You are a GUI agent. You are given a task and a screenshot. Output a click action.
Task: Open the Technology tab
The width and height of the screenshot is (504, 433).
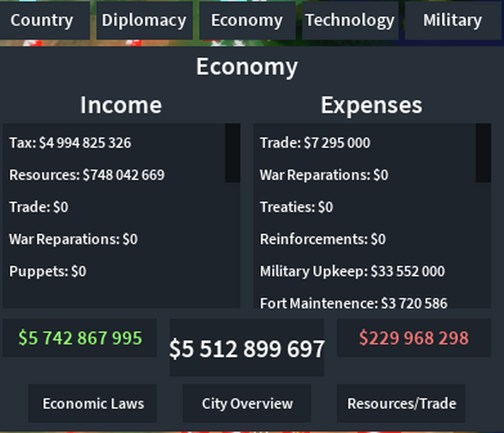[x=350, y=20]
